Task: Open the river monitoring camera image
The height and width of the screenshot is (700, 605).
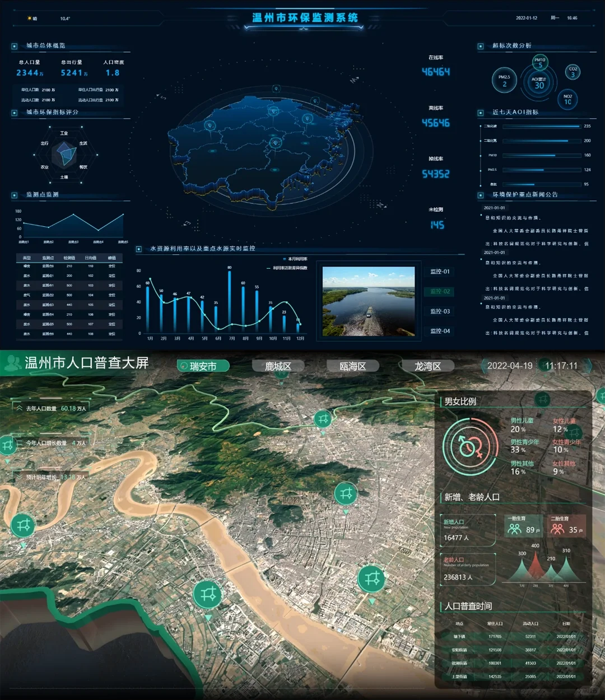Action: pyautogui.click(x=369, y=301)
